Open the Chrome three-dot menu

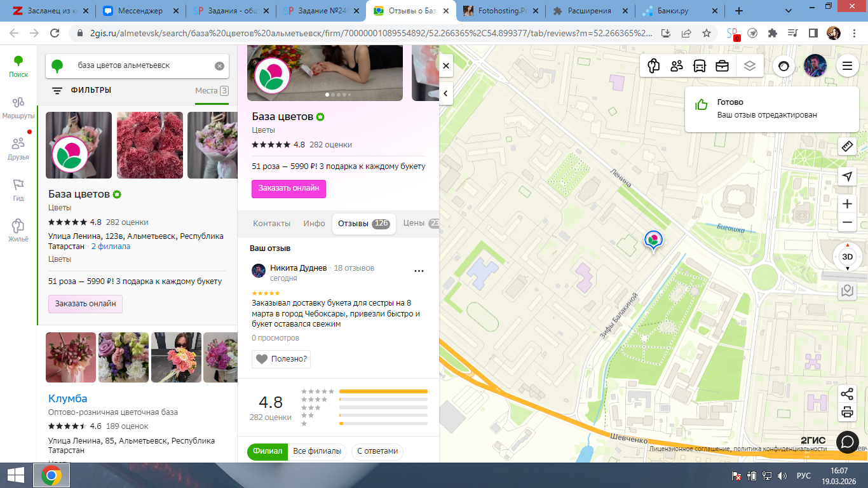point(855,33)
